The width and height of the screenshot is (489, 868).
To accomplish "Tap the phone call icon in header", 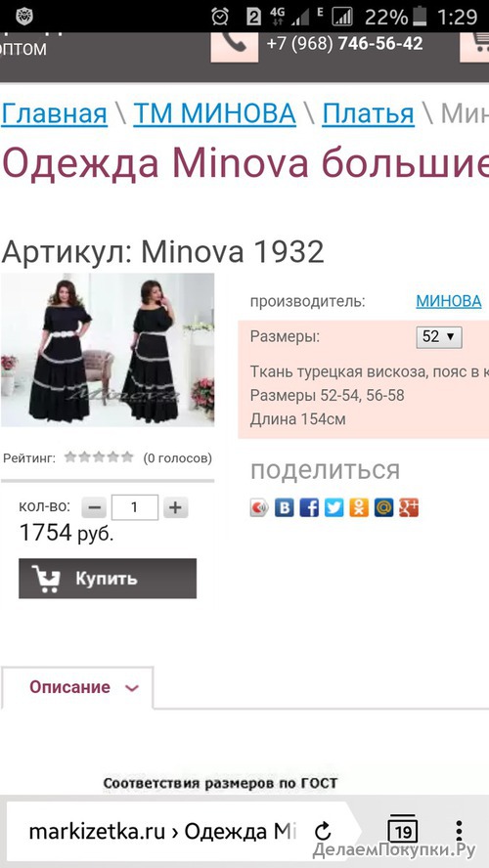I will click(x=235, y=45).
